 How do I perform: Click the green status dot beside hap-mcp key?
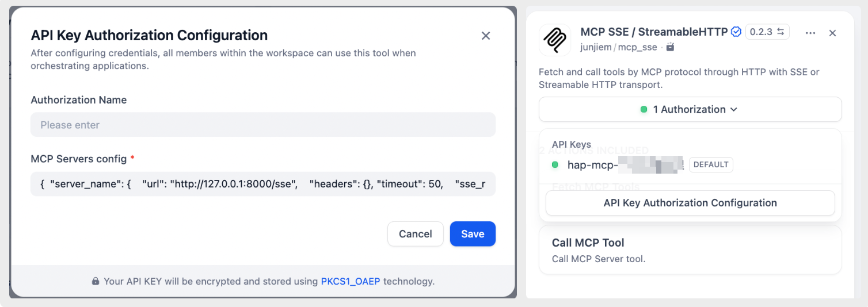point(555,164)
